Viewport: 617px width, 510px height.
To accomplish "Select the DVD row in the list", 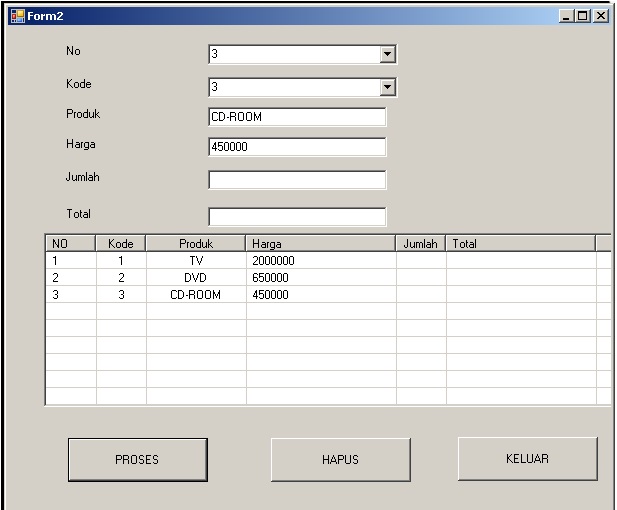I will [x=196, y=278].
